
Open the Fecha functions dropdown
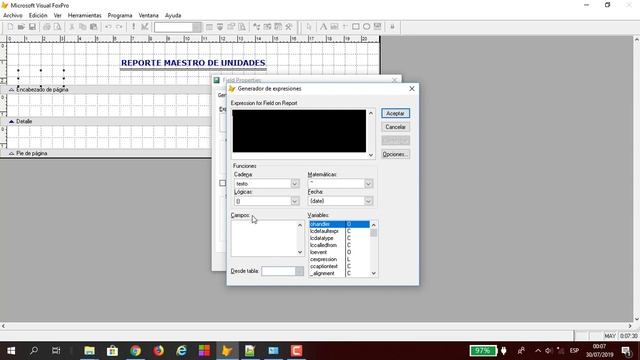368,201
